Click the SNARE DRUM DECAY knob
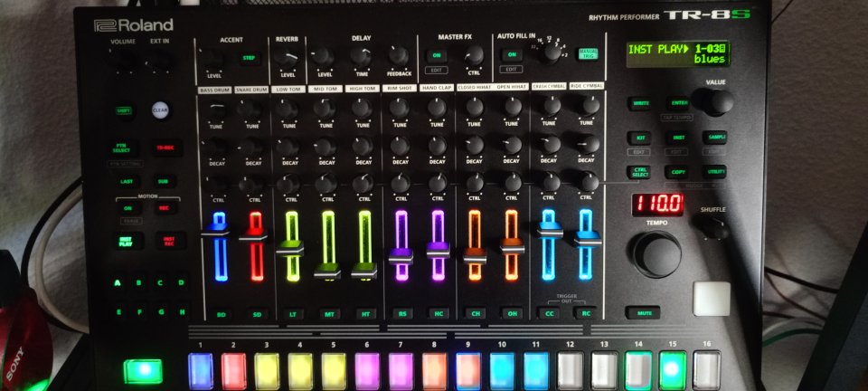Image resolution: width=868 pixels, height=391 pixels. [253, 147]
